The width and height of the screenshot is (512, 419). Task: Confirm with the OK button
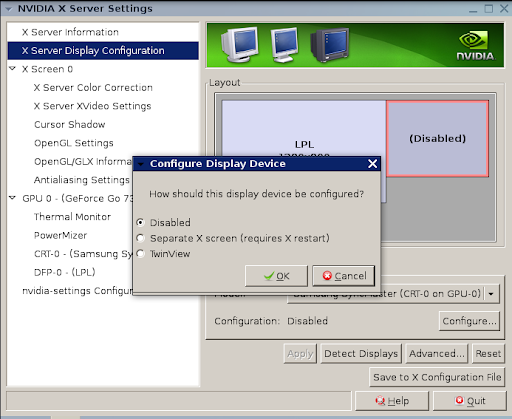click(276, 276)
